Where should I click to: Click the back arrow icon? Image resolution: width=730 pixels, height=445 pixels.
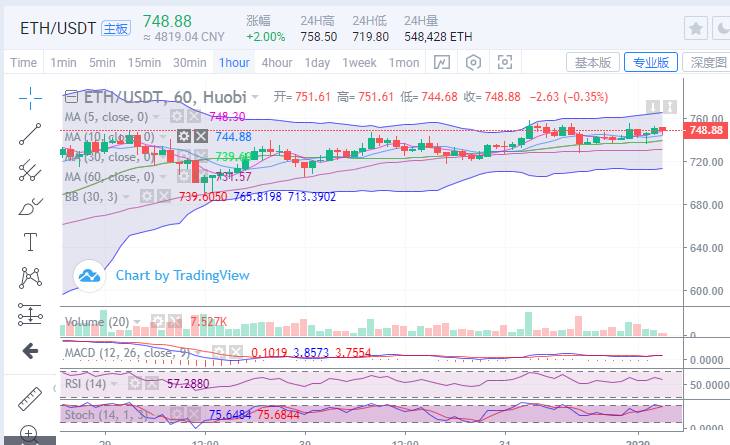point(30,351)
